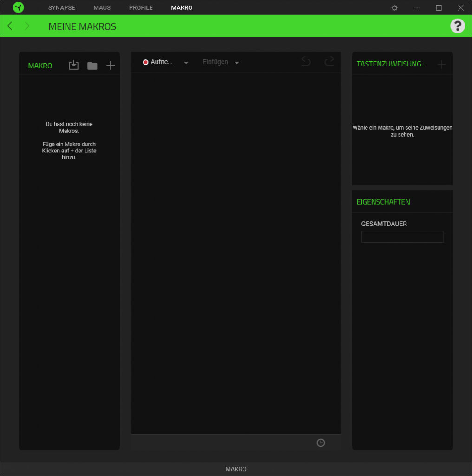472x476 pixels.
Task: Click the import macro icon
Action: point(74,65)
